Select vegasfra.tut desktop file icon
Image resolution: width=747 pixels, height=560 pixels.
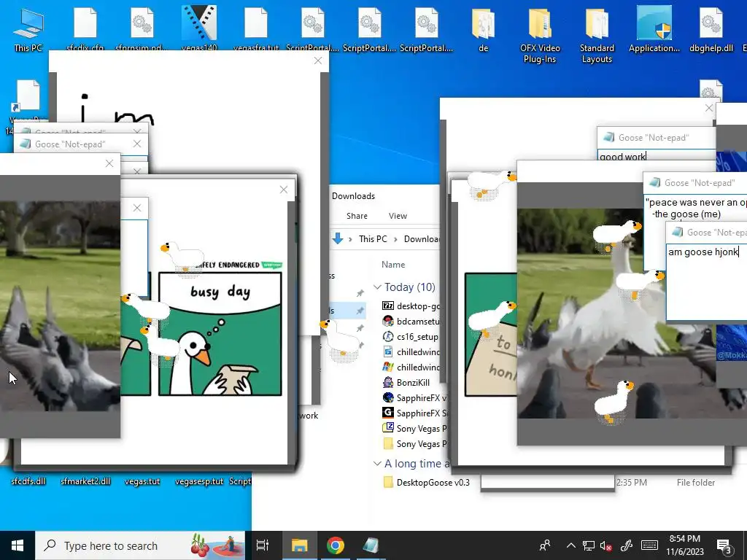256,28
